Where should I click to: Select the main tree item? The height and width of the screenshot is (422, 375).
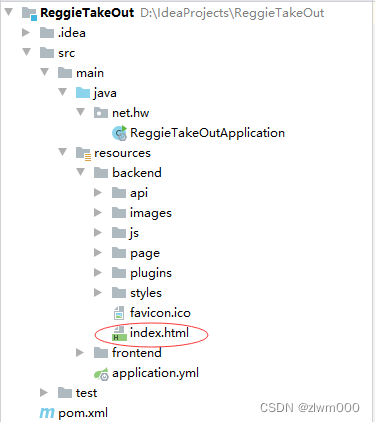tap(90, 73)
